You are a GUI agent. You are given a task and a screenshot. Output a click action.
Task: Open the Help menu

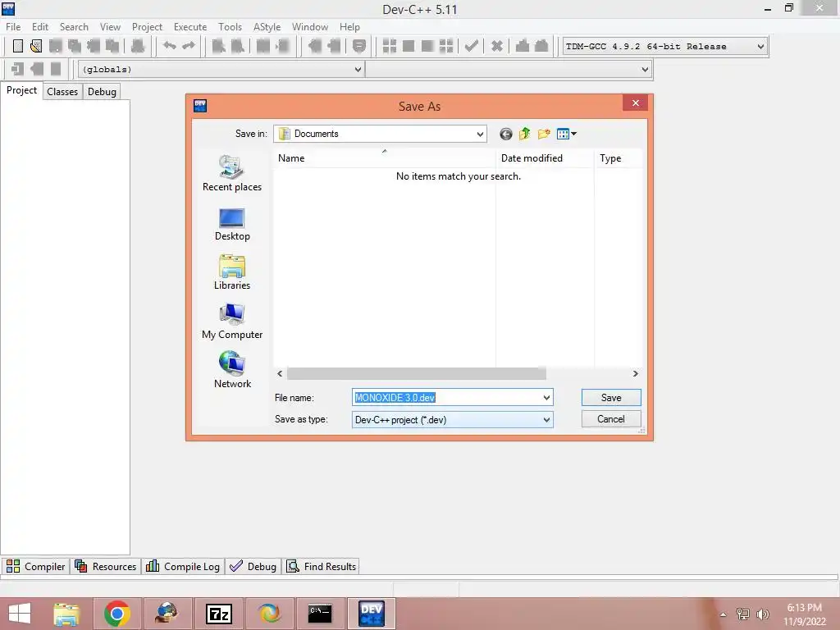point(349,27)
